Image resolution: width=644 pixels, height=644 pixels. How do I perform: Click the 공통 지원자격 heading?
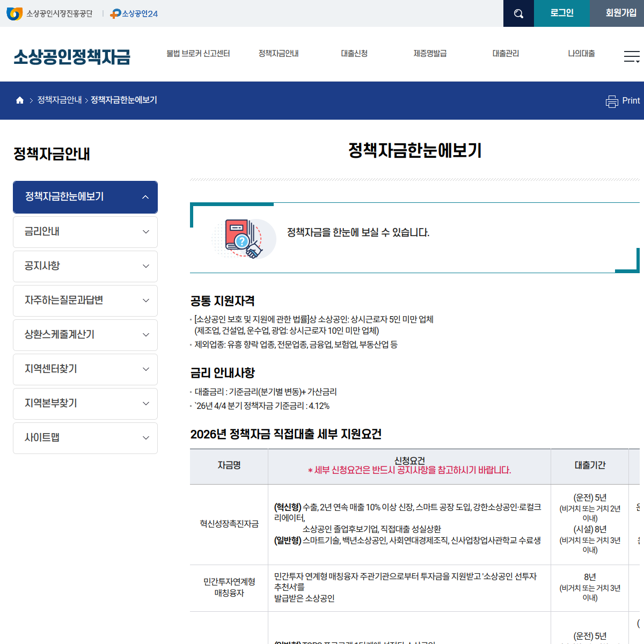pyautogui.click(x=222, y=301)
